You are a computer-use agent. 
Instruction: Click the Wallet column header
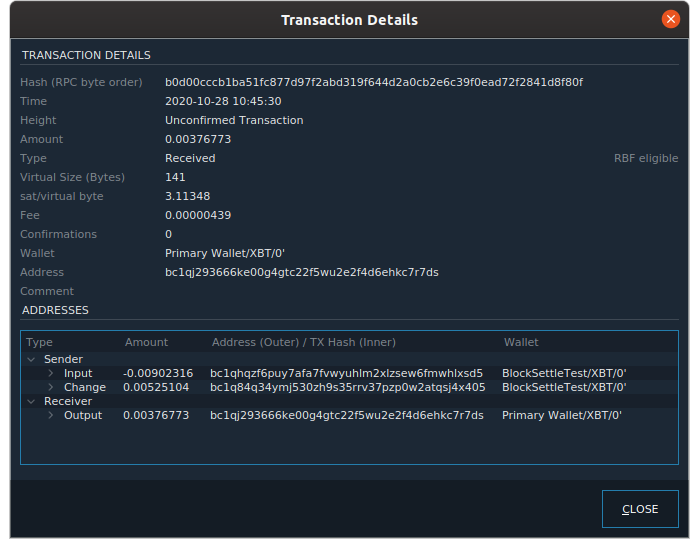(521, 342)
